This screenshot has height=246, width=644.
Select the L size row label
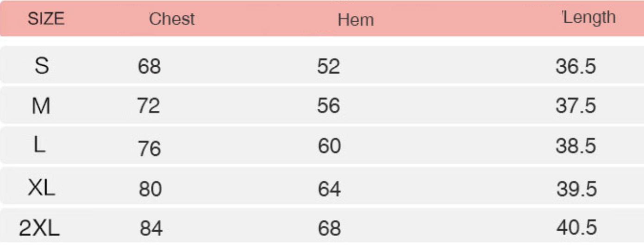coord(40,146)
